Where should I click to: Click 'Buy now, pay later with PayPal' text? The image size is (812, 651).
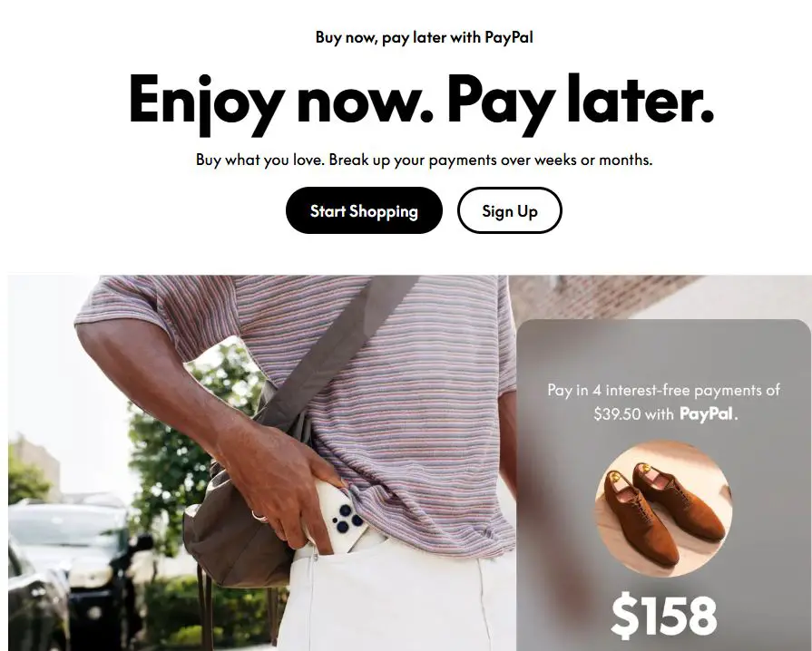pyautogui.click(x=424, y=37)
